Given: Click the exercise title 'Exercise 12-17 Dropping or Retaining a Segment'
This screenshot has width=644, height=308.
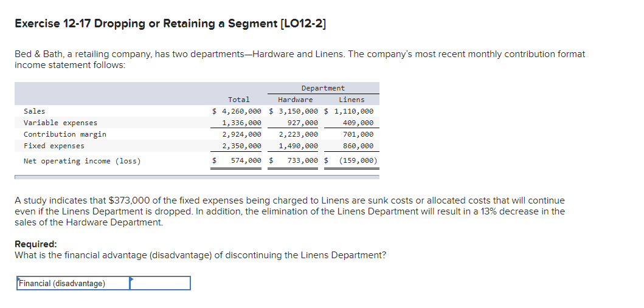Looking at the screenshot, I should tap(170, 24).
